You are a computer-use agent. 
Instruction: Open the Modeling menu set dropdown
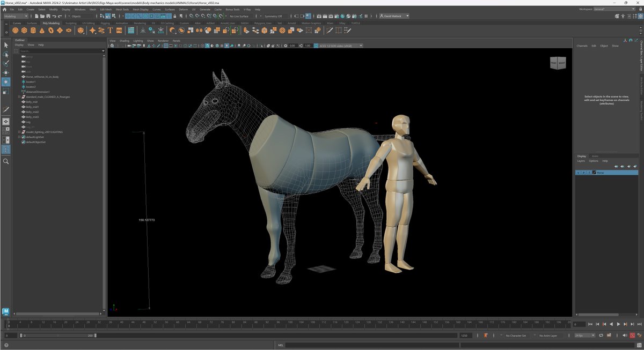click(16, 16)
